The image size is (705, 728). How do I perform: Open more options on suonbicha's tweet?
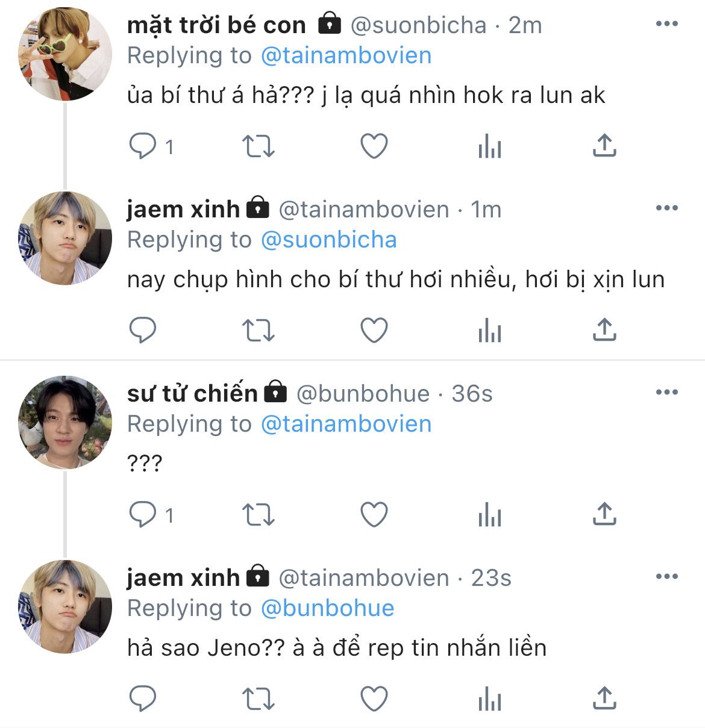666,24
